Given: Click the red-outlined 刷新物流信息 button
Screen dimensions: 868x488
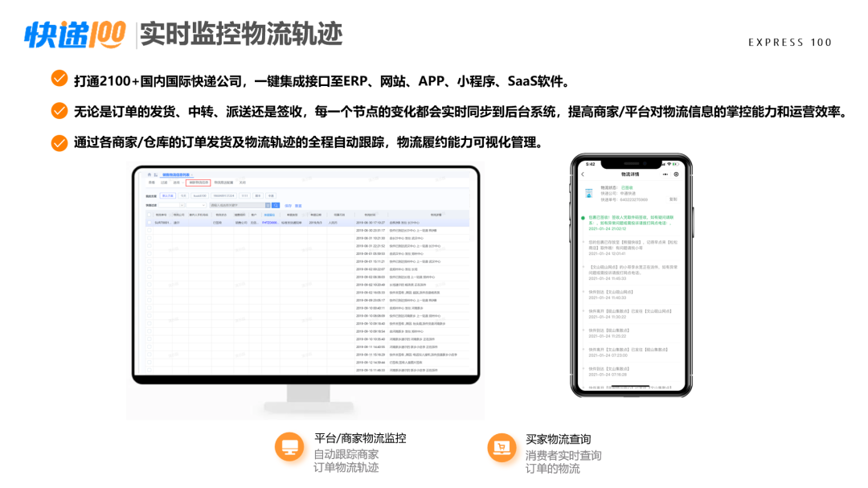Looking at the screenshot, I should (199, 182).
